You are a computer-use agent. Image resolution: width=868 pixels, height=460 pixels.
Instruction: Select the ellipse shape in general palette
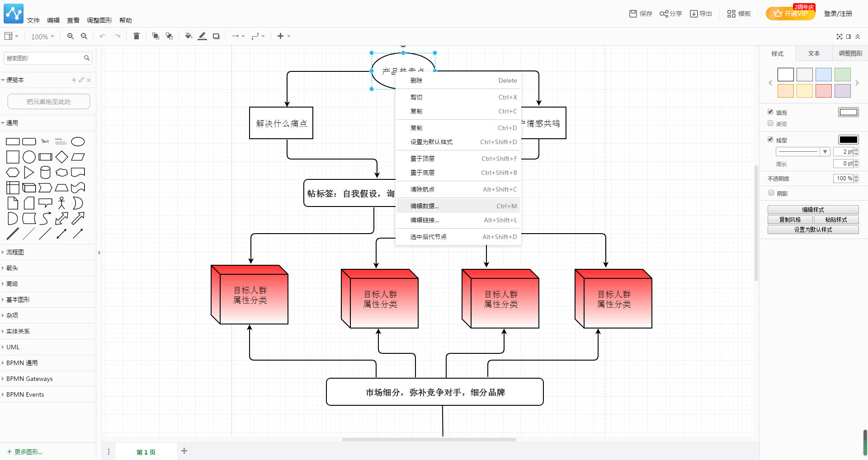pos(78,142)
